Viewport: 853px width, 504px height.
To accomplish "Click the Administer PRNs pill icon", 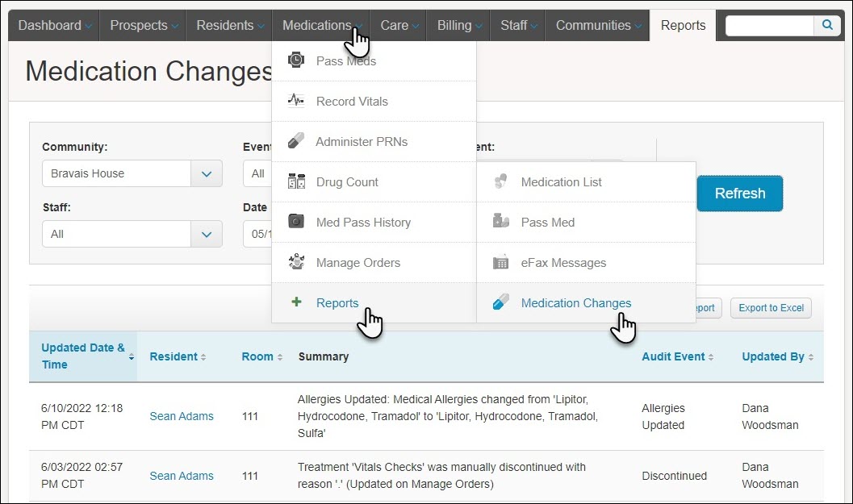I will pos(296,141).
